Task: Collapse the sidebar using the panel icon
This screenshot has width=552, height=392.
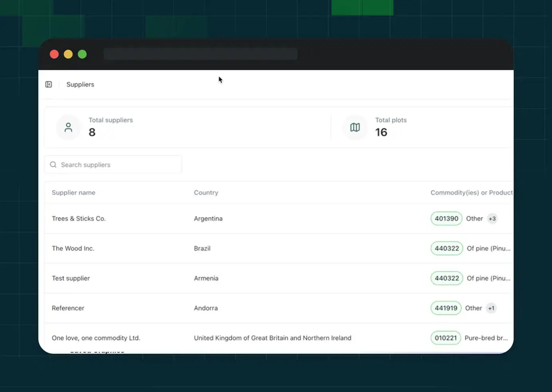Action: coord(48,84)
